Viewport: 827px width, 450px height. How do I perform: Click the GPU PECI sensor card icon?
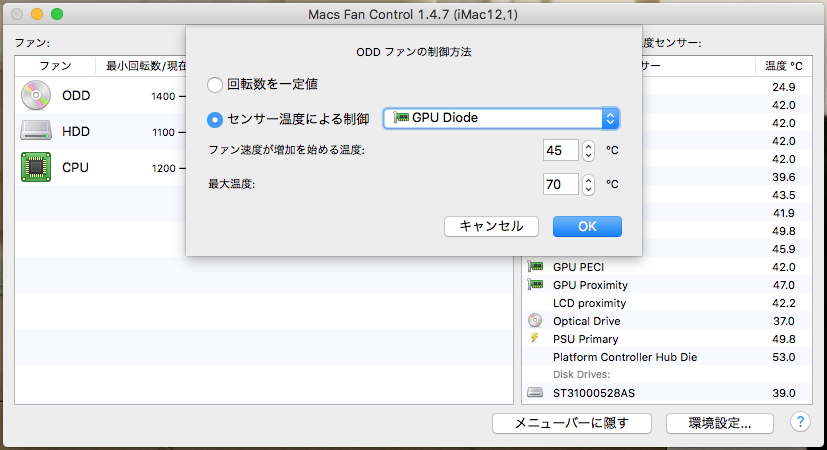[535, 266]
